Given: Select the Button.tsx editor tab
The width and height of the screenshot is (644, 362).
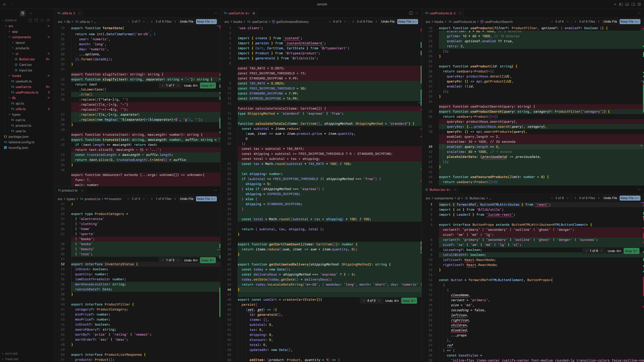Looking at the screenshot, I should click(437, 190).
